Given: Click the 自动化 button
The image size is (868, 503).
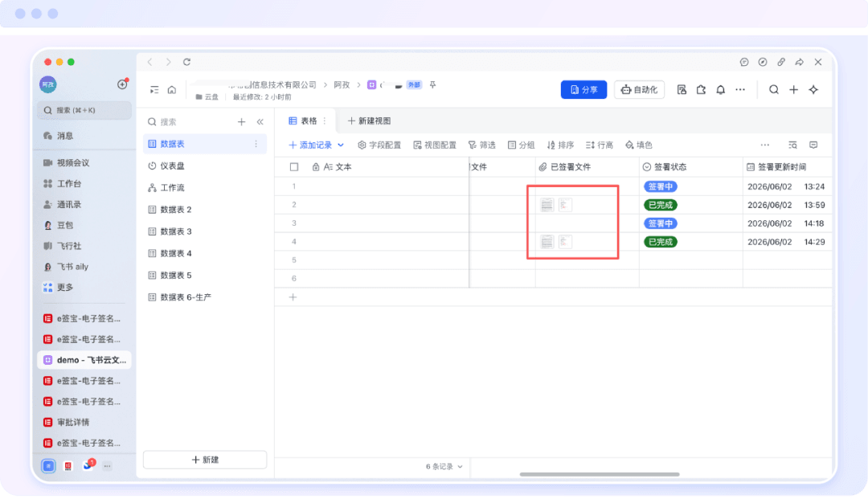Looking at the screenshot, I should pyautogui.click(x=640, y=90).
